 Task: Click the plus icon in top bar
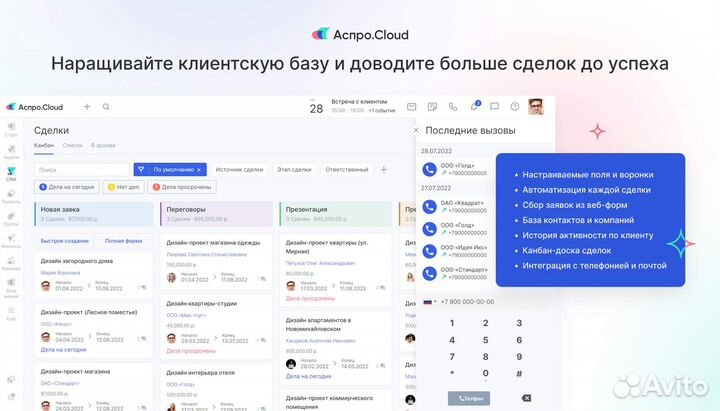(x=87, y=107)
